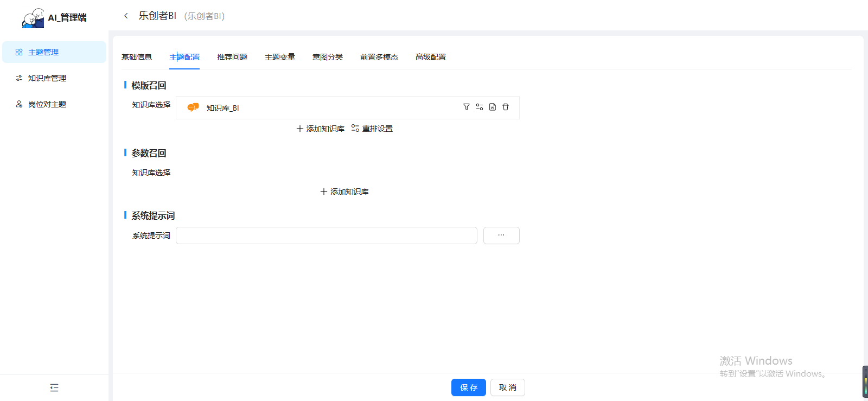The image size is (868, 401).
Task: Open the parameter sliders icon for 知识库_BI
Action: 480,107
